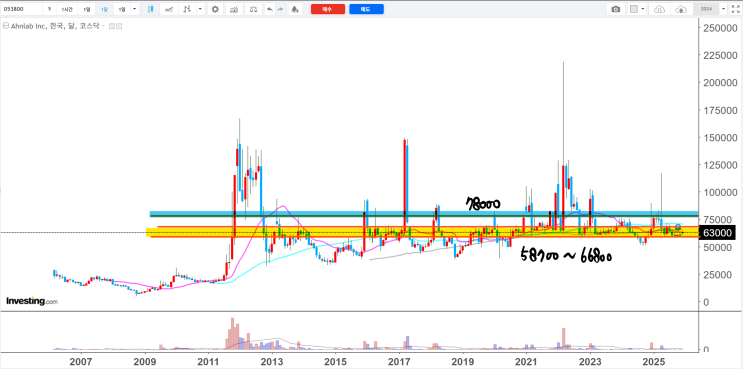Click the cloud load chart icon
743x369 pixels.
pyautogui.click(x=660, y=9)
